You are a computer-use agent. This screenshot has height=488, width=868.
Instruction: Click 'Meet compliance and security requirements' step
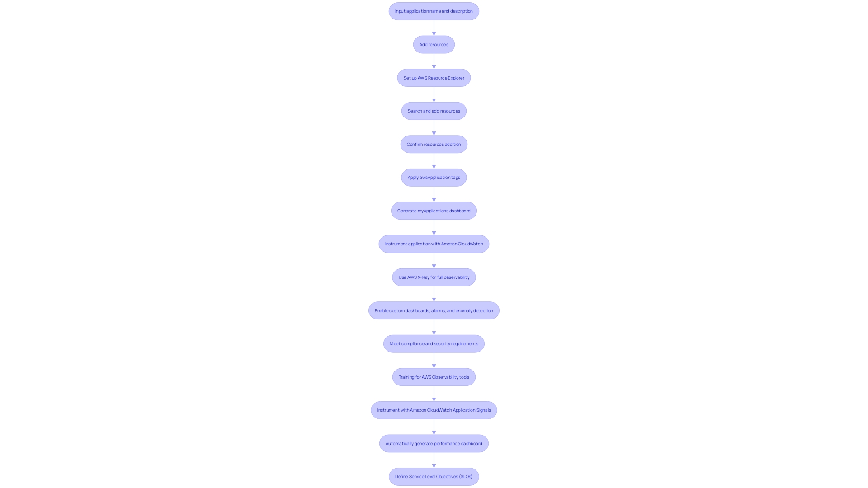point(434,343)
